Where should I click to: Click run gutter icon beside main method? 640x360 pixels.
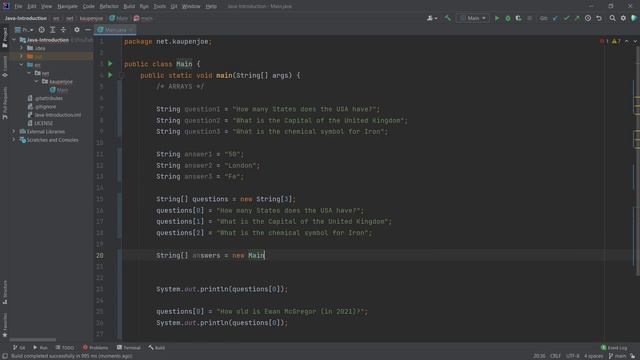pos(110,75)
